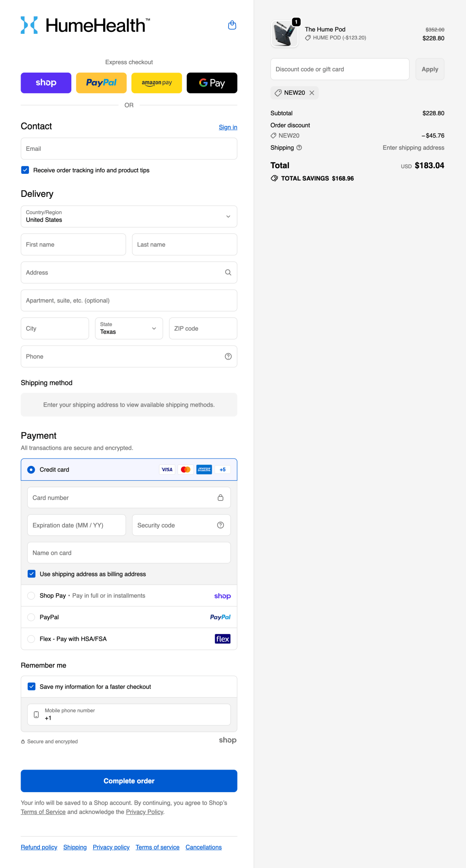Focus the City field
466x868 pixels.
55,328
